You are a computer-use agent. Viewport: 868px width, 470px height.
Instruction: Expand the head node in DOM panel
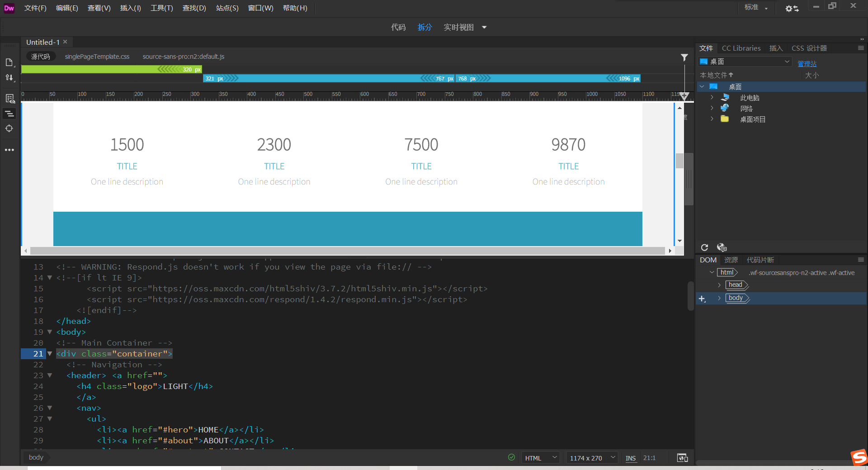point(719,285)
